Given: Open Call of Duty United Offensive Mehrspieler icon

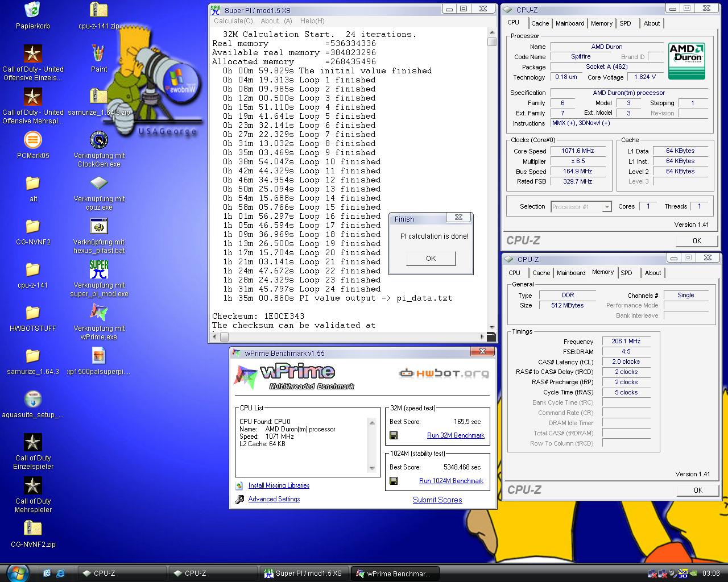Looking at the screenshot, I should pyautogui.click(x=32, y=97).
